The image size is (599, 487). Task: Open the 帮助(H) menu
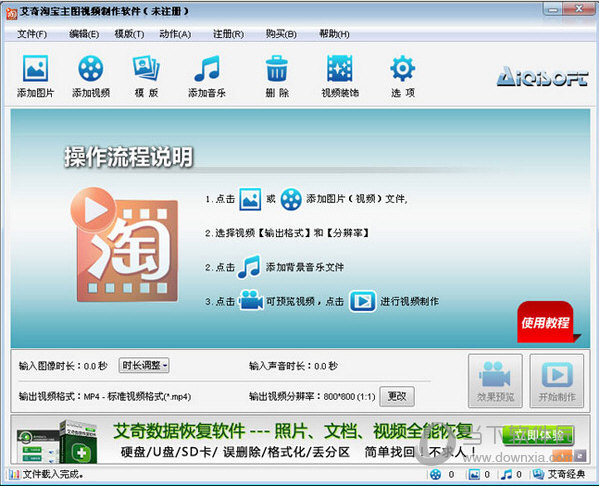(334, 34)
